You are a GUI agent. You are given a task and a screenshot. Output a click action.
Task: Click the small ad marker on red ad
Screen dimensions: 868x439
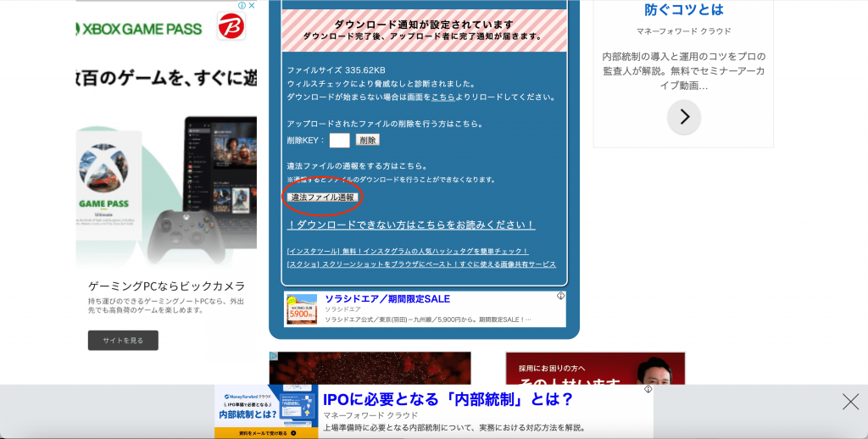pyautogui.click(x=274, y=356)
